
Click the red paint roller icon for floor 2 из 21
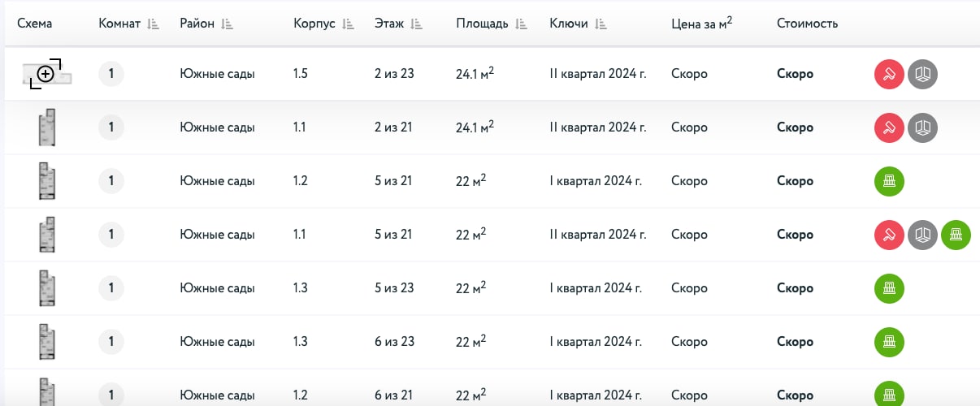point(889,128)
